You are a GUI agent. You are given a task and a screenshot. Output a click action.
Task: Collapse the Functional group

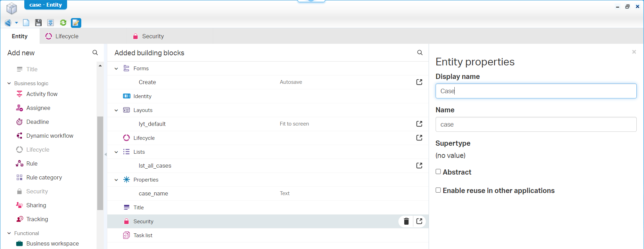point(9,233)
